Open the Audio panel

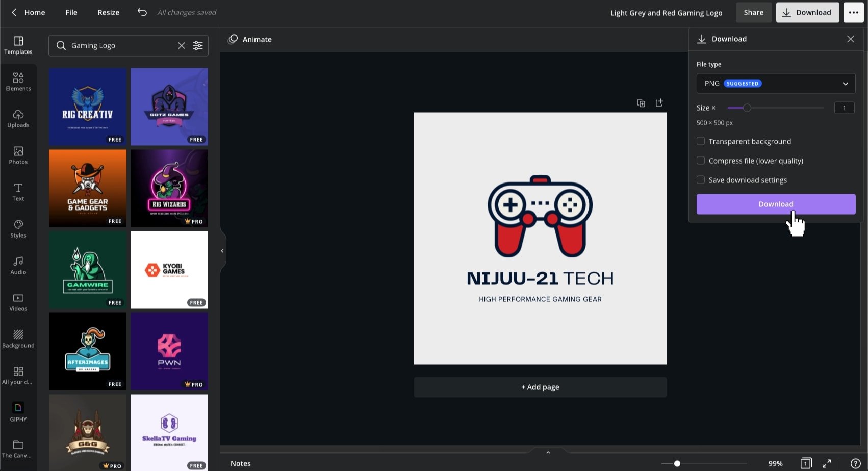coord(18,266)
